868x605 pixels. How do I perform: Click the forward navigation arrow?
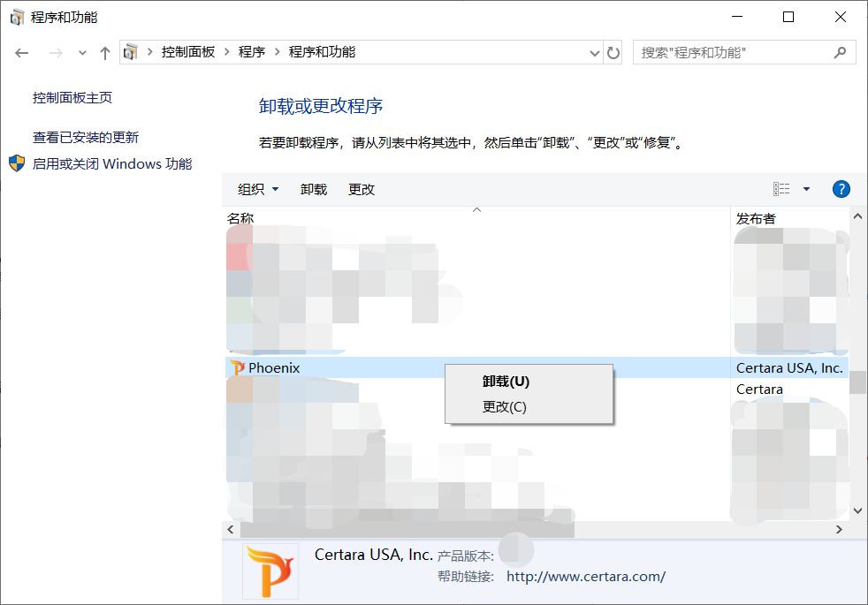56,53
